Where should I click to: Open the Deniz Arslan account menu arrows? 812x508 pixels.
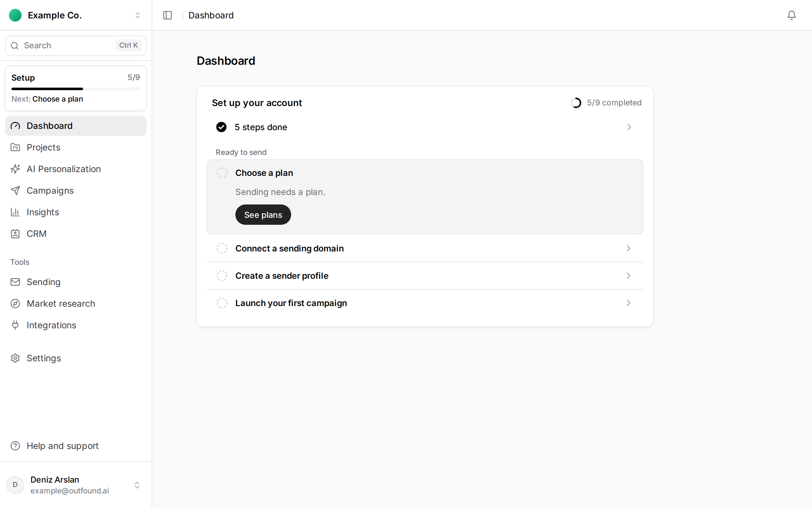(x=137, y=485)
